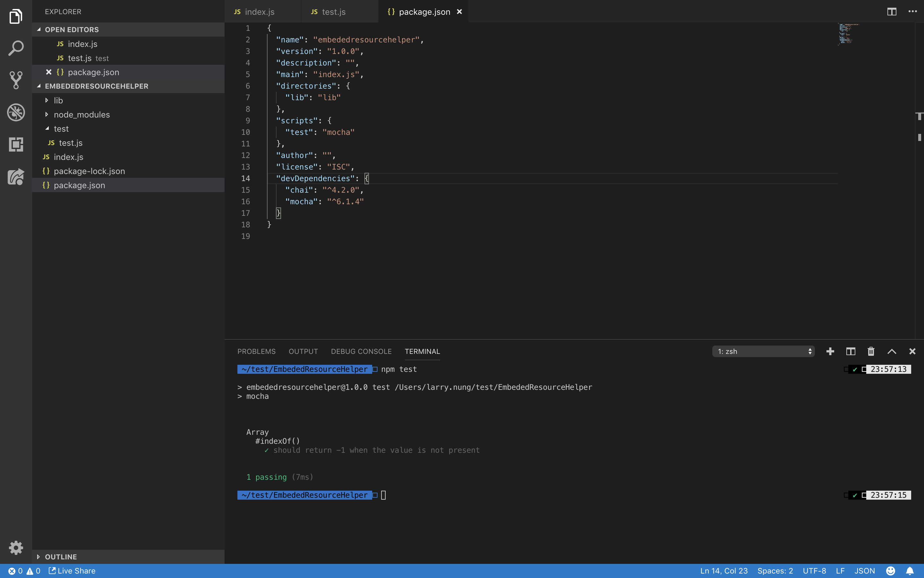Open test.js inside the test folder
The width and height of the screenshot is (924, 578).
tap(128, 143)
